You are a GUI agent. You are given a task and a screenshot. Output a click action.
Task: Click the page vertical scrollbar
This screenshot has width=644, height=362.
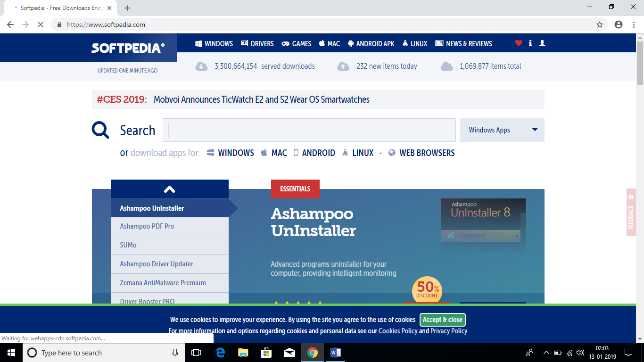point(640,189)
